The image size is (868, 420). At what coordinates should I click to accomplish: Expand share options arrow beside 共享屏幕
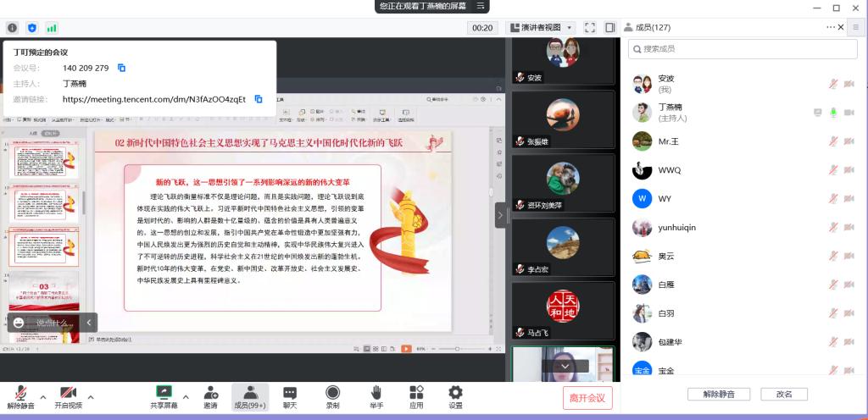pos(186,396)
